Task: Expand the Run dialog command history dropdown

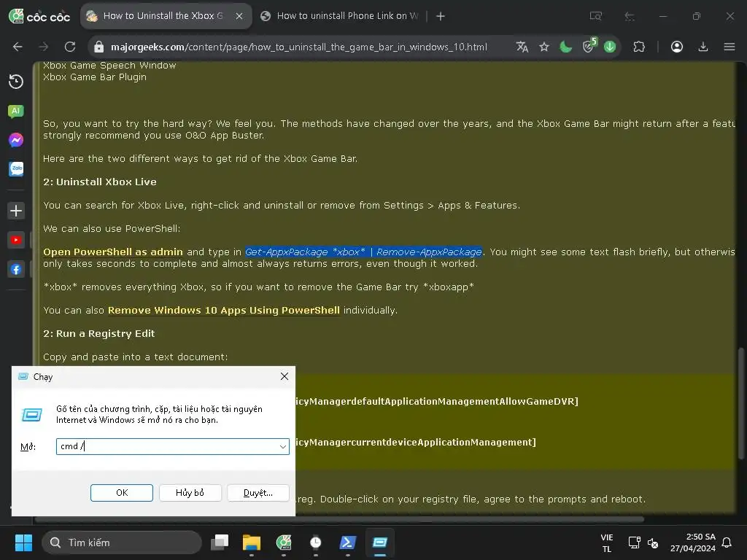Action: click(x=283, y=446)
